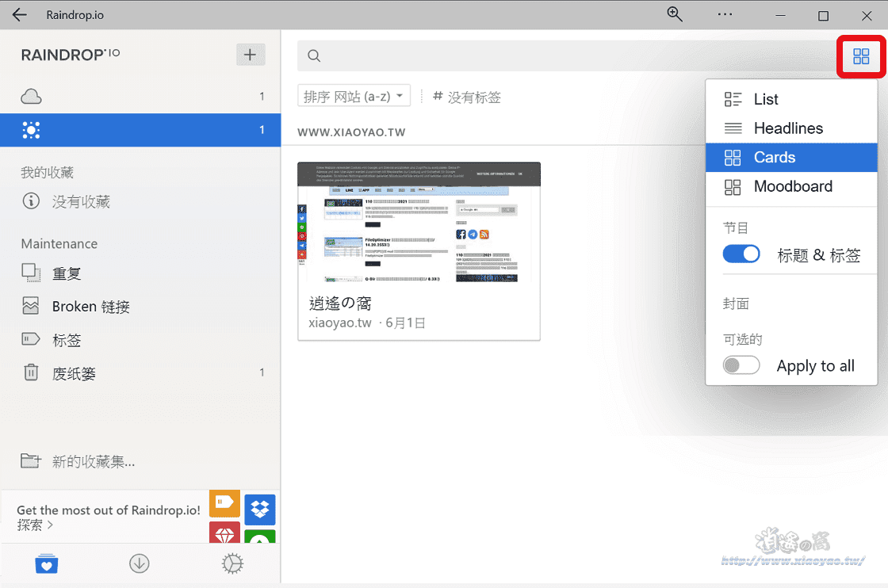Click the info circle icon
The image size is (888, 588).
[x=31, y=200]
